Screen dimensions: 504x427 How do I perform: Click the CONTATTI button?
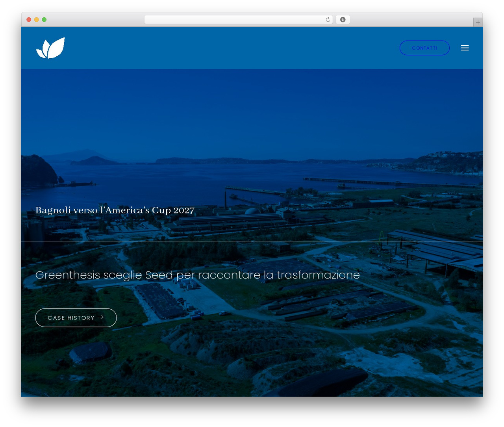point(424,48)
